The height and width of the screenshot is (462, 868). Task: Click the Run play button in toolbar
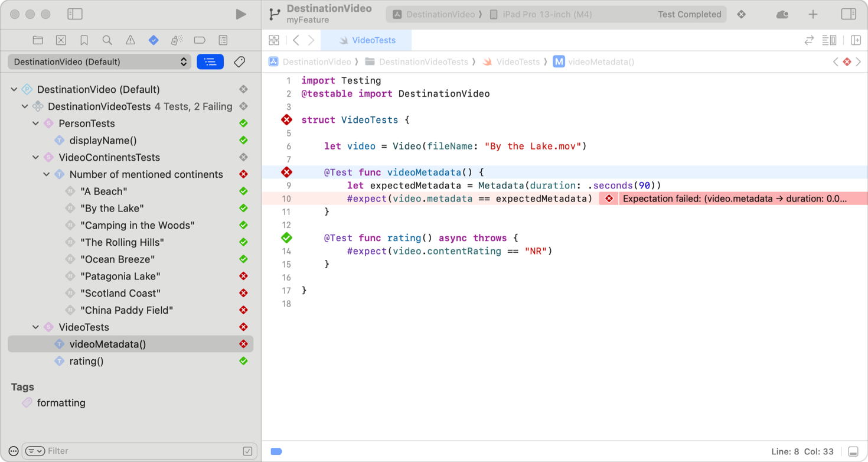(240, 14)
